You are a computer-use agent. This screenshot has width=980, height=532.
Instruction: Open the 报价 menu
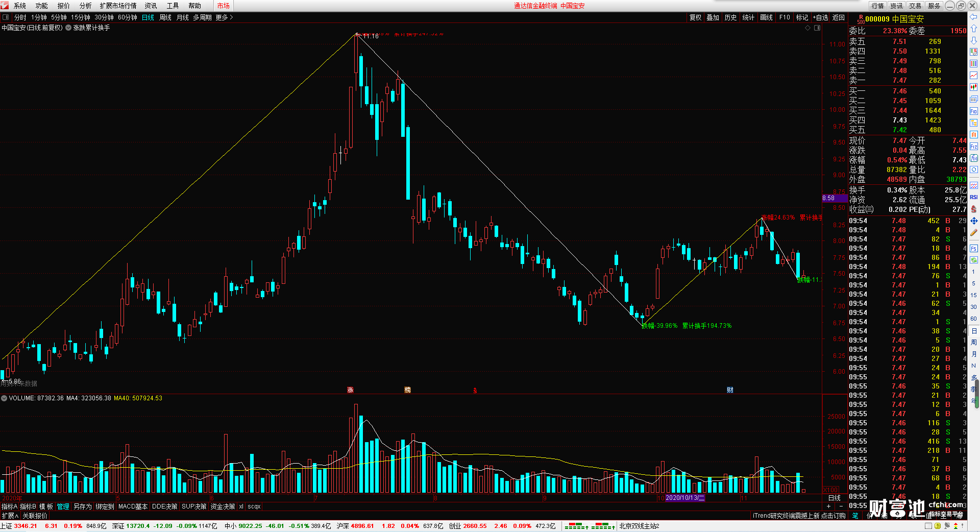click(x=64, y=6)
